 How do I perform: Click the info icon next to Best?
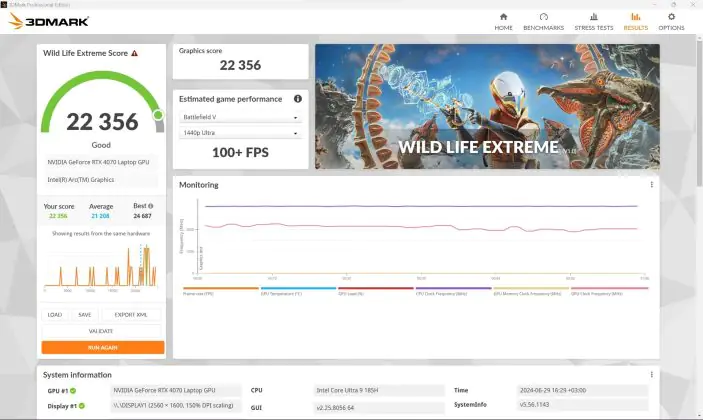click(151, 206)
